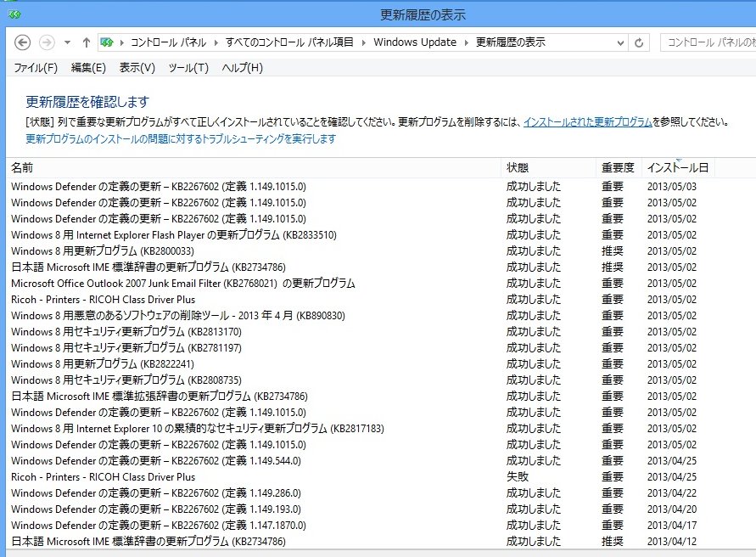Run the update installation troubleshooting link
This screenshot has width=756, height=557.
[181, 139]
